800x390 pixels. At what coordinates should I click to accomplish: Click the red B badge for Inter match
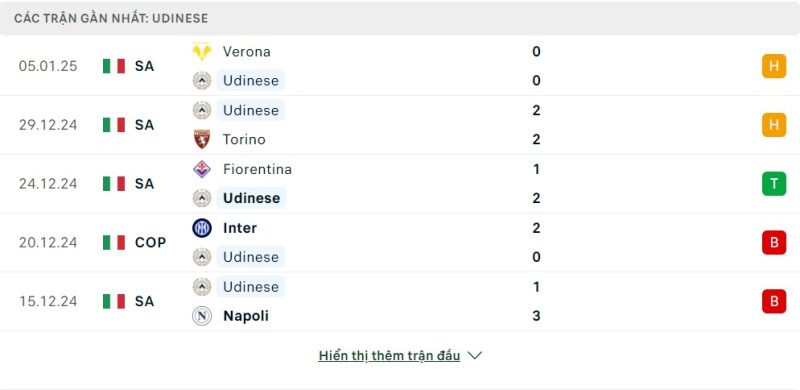(774, 242)
